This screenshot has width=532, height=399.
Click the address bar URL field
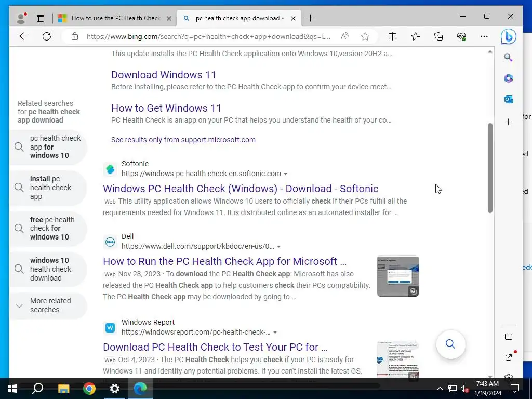click(208, 36)
